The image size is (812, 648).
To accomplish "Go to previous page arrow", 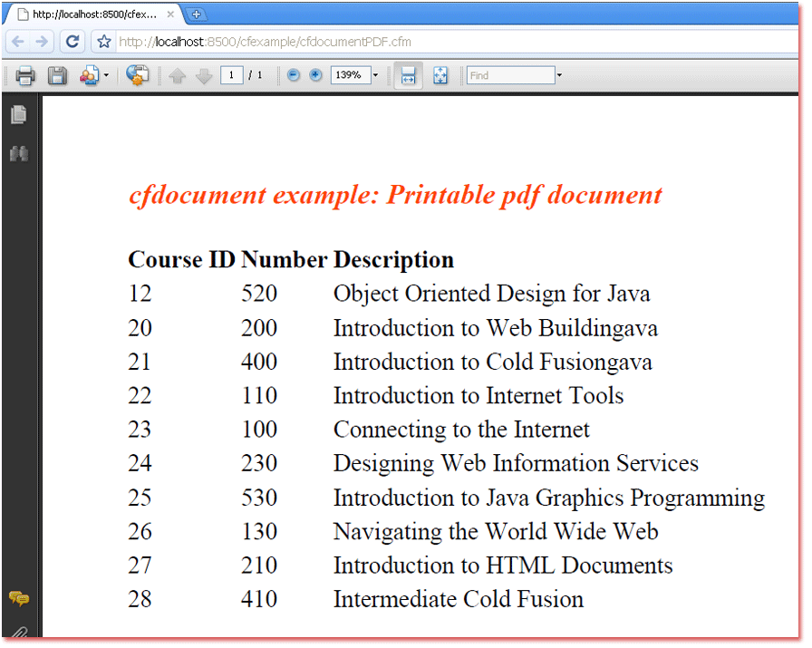I will (x=177, y=75).
